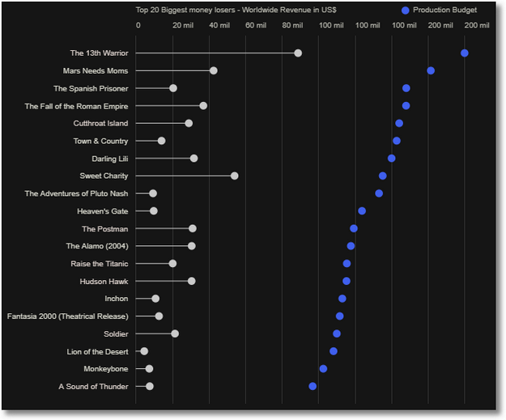Select the 'Heaven's Gate' label

103,211
